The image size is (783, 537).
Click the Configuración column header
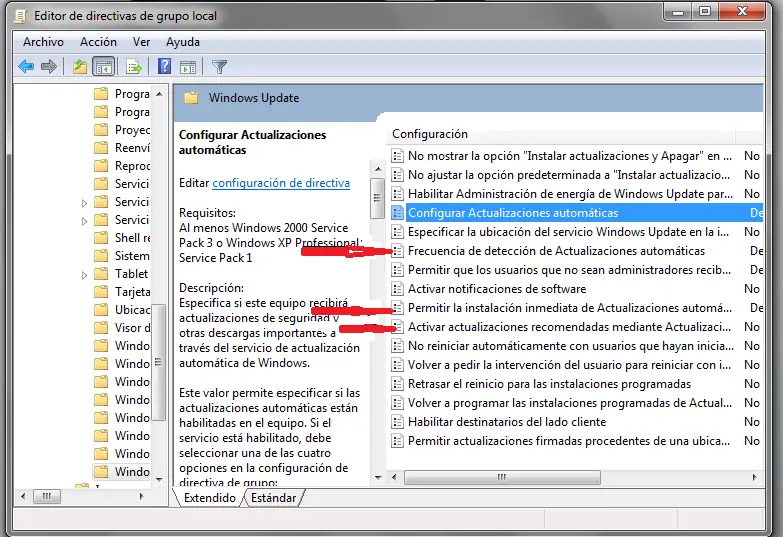click(x=560, y=134)
